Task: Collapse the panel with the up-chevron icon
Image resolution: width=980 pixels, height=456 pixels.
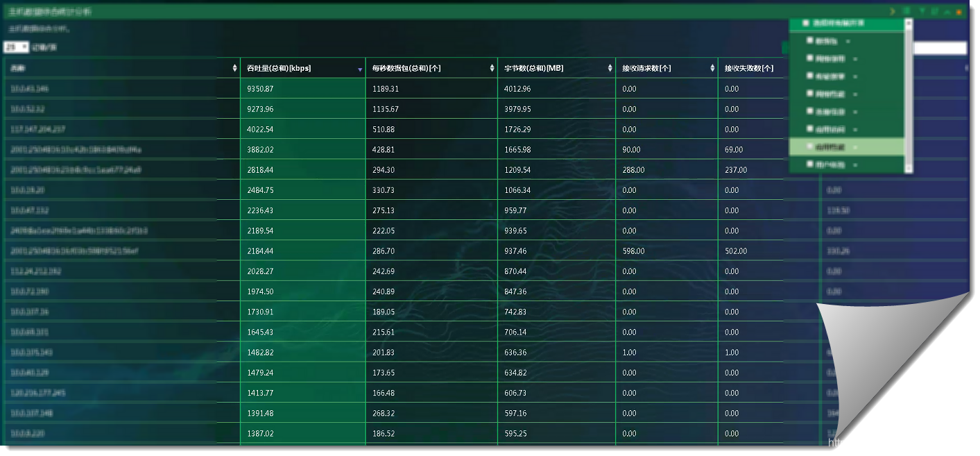Action: pyautogui.click(x=947, y=12)
